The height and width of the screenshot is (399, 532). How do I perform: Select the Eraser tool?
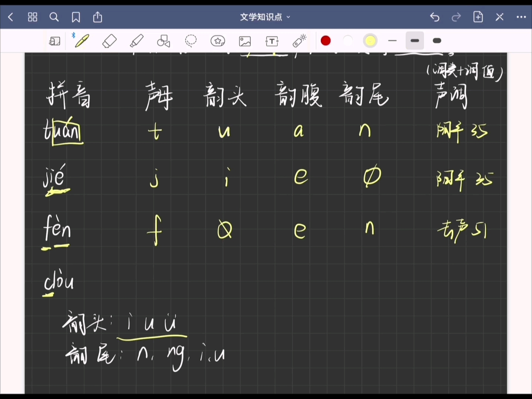[109, 41]
